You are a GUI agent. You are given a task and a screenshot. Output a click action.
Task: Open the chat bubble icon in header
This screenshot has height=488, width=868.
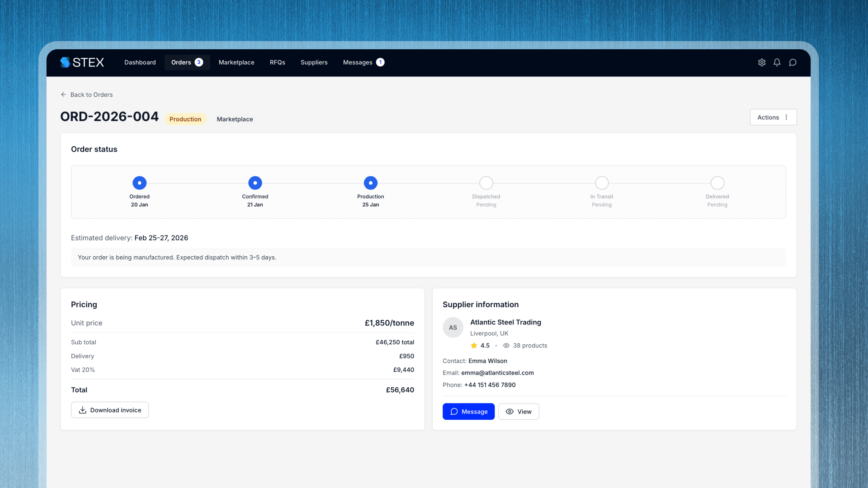[x=793, y=62]
